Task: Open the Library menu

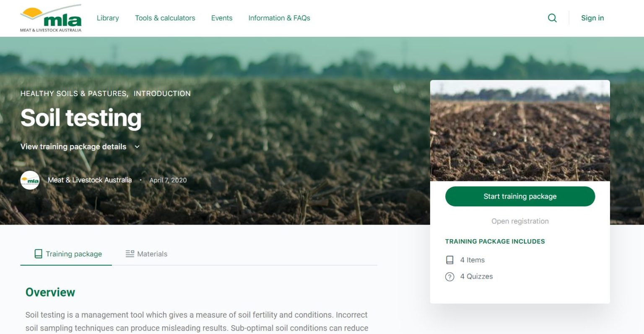Action: click(x=108, y=18)
